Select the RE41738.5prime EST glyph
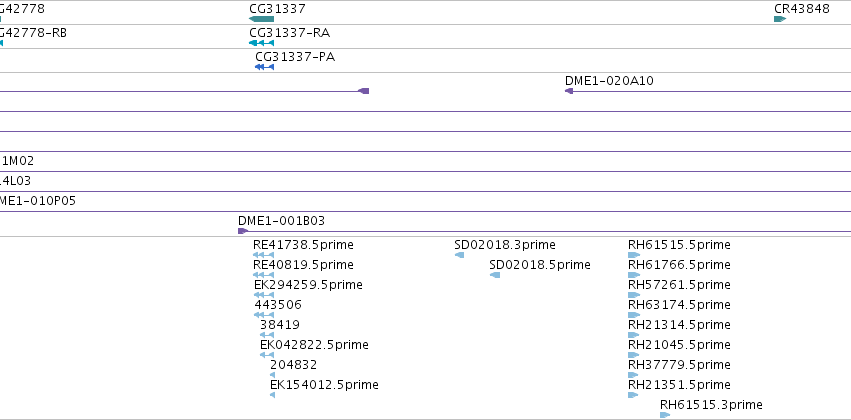 click(x=263, y=255)
